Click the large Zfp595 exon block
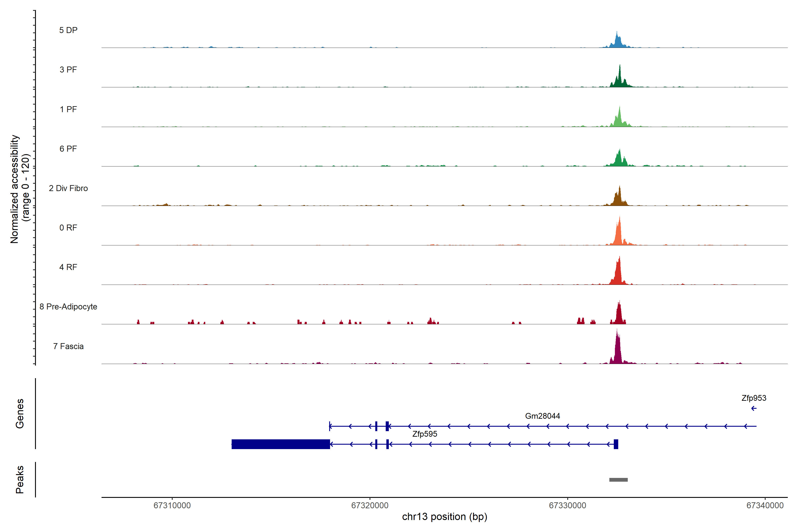 click(281, 444)
